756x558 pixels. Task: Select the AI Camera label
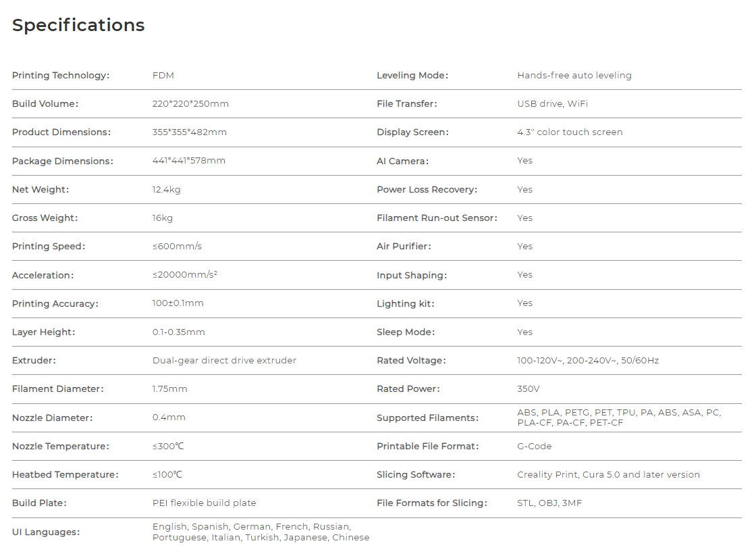[x=402, y=161]
